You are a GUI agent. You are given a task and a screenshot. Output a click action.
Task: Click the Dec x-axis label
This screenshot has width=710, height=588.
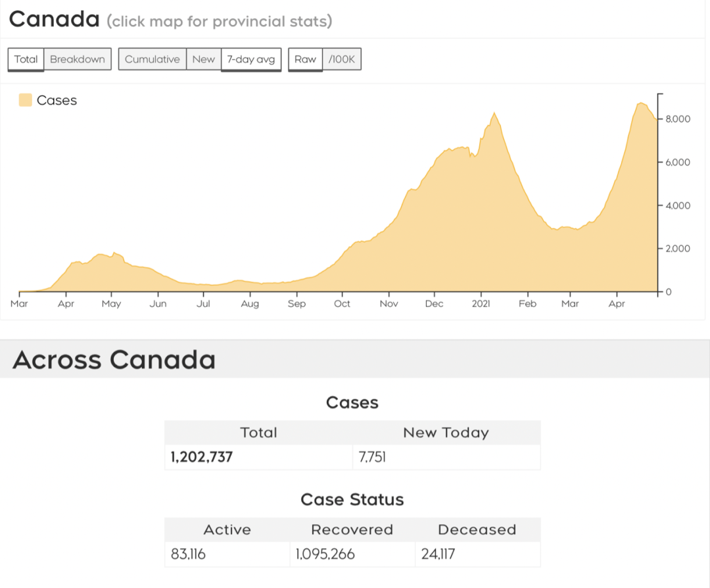click(x=434, y=303)
